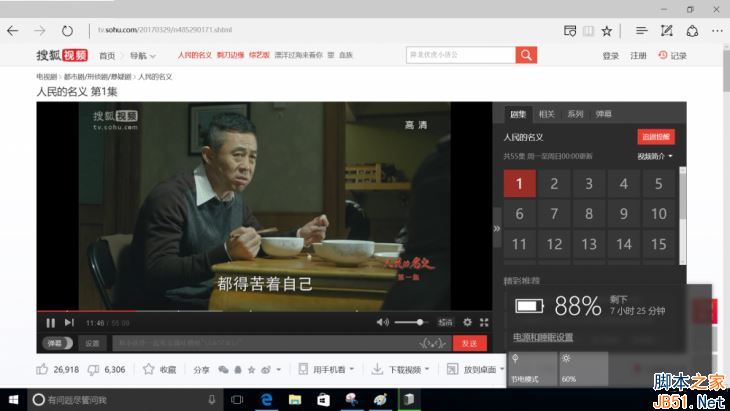
Task: Open the player settings gear icon
Action: click(x=467, y=322)
